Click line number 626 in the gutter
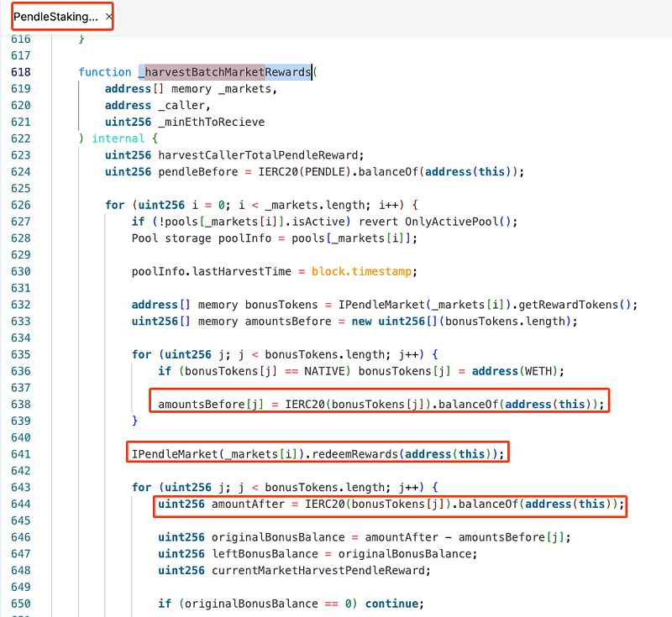Image resolution: width=672 pixels, height=617 pixels. 21,205
